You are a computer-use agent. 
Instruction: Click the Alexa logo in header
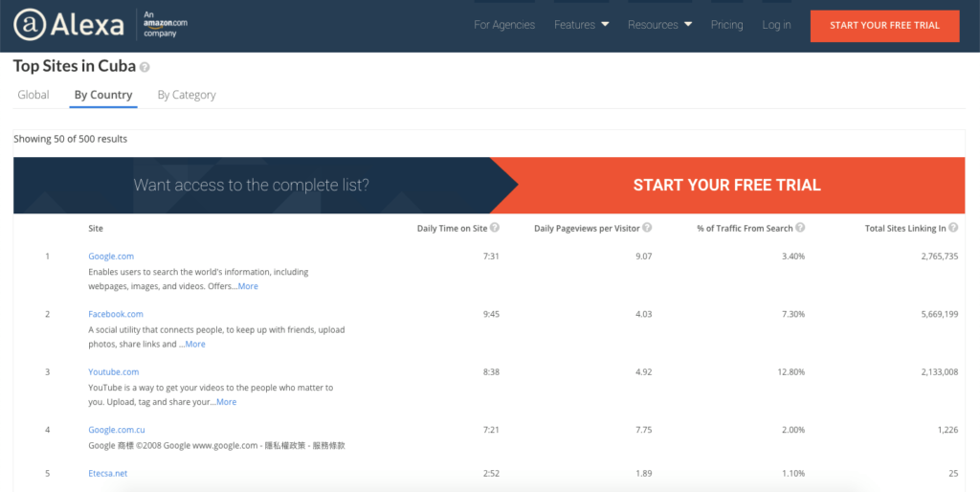tap(69, 26)
